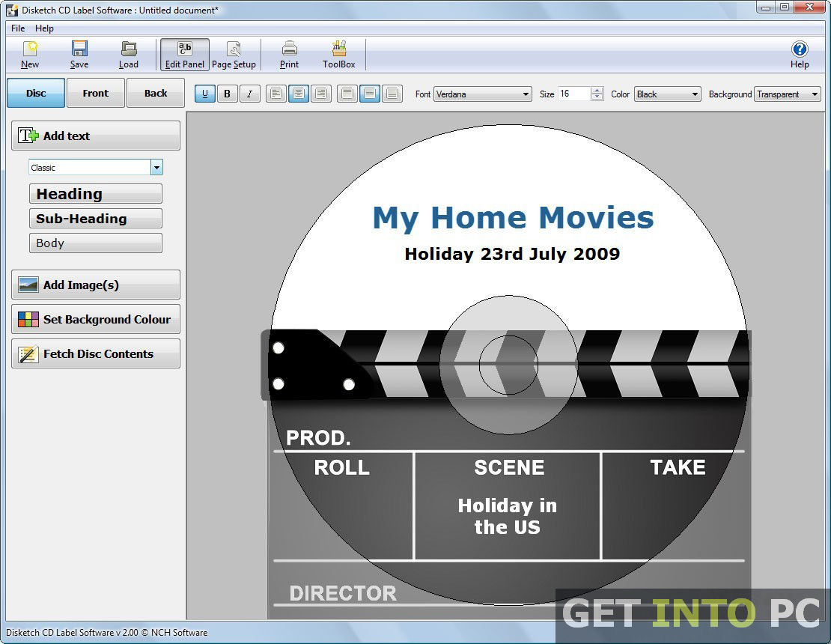
Task: Open the File menu
Action: coord(16,28)
